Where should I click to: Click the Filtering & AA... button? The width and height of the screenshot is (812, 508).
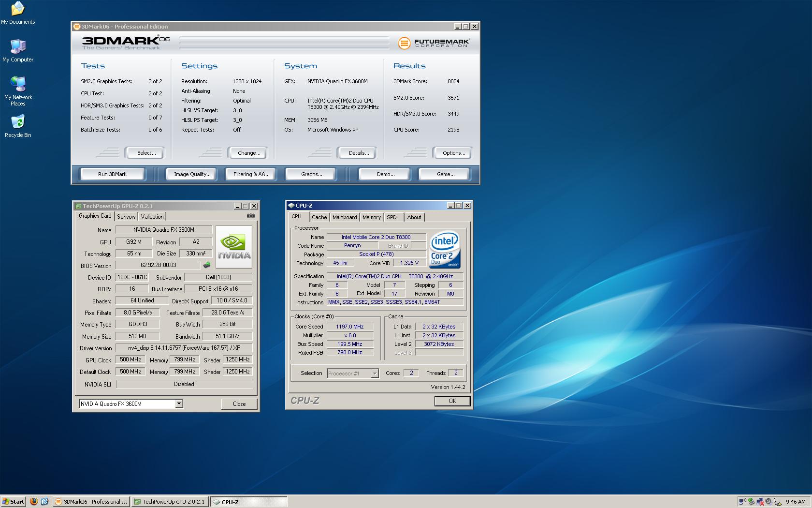pos(251,174)
